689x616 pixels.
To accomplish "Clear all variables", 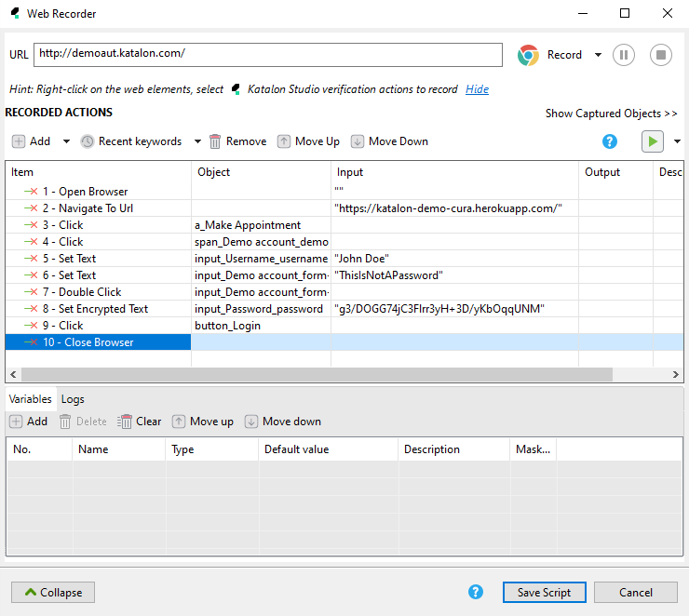I will (x=140, y=422).
